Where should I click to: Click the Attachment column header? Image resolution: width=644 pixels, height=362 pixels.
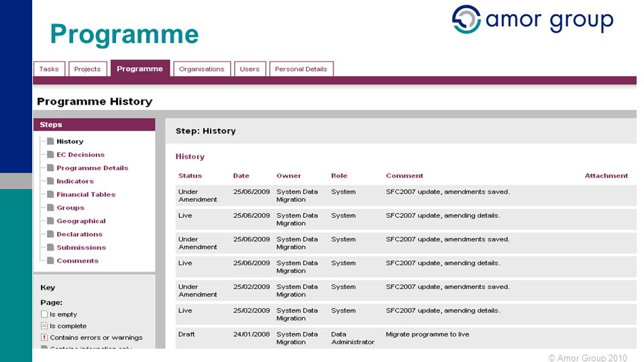click(606, 176)
